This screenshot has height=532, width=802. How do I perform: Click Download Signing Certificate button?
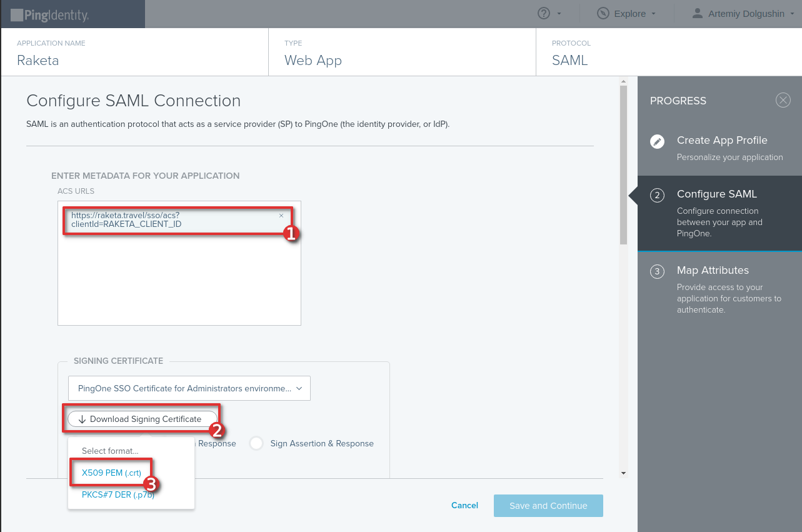[x=143, y=419]
